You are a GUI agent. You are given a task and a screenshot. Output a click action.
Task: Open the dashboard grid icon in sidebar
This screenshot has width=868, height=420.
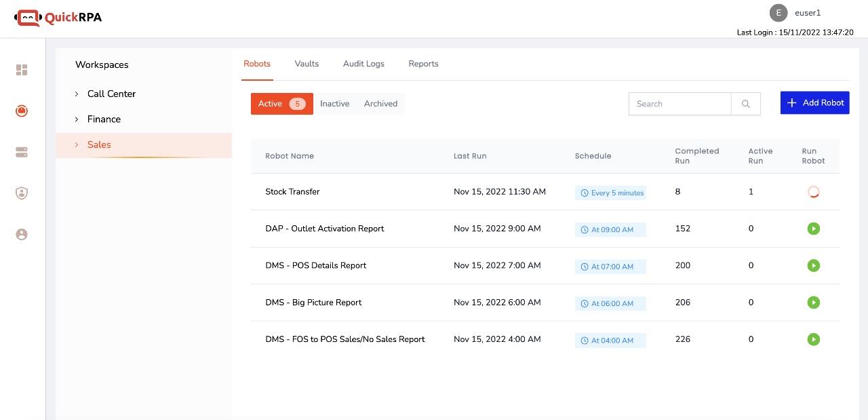click(22, 70)
